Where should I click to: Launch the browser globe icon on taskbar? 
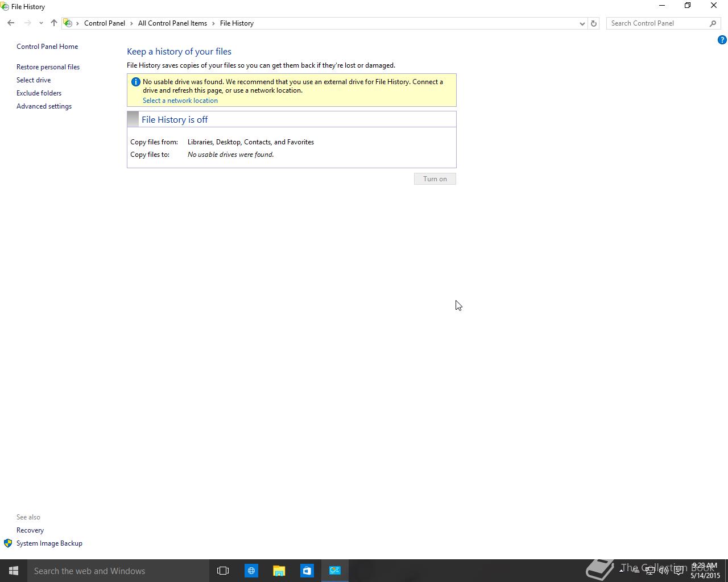click(251, 571)
